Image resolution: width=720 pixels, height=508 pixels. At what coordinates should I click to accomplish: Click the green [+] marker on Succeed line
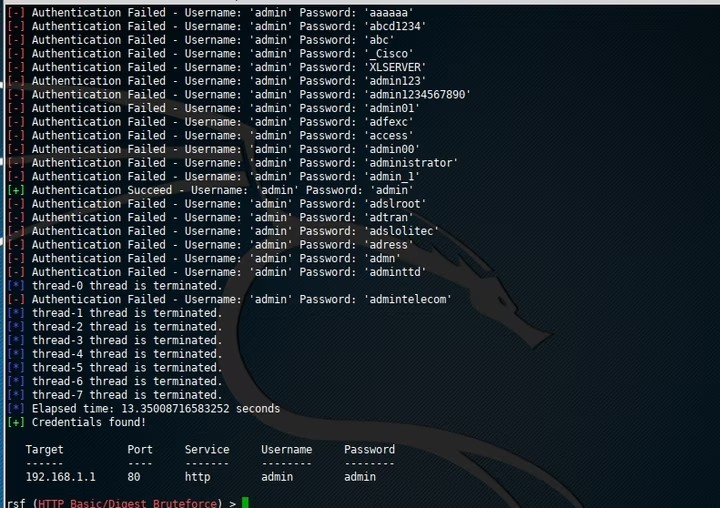click(x=16, y=190)
